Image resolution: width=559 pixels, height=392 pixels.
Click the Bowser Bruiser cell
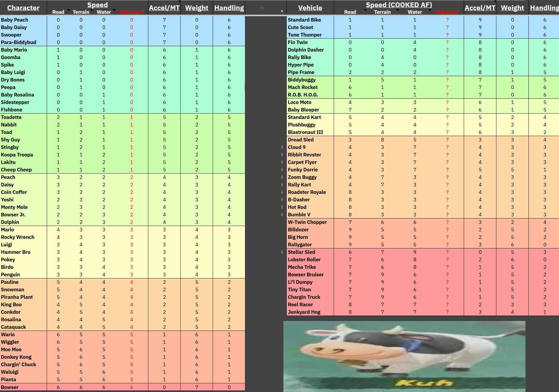coord(310,275)
